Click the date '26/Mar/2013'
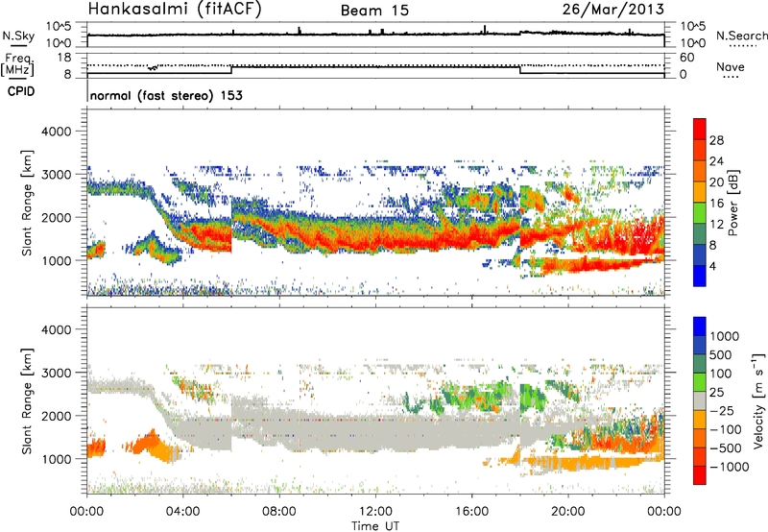Viewport: 768px width, 532px height. coord(613,9)
